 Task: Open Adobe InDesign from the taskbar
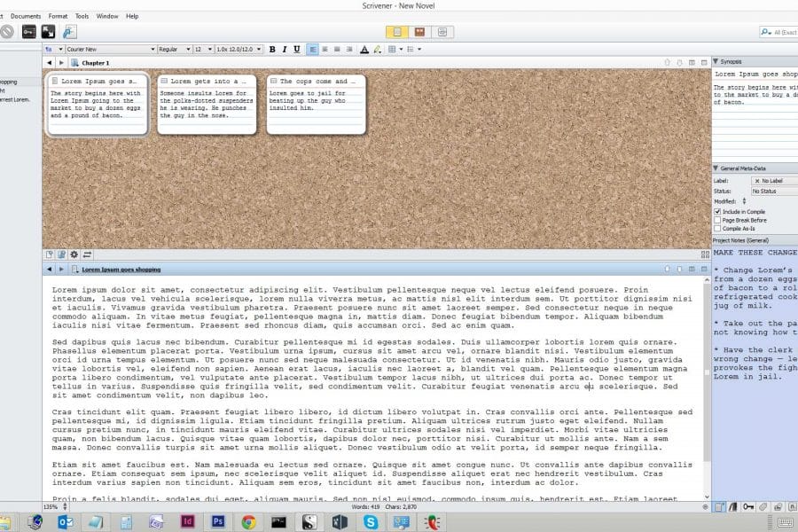coord(188,521)
